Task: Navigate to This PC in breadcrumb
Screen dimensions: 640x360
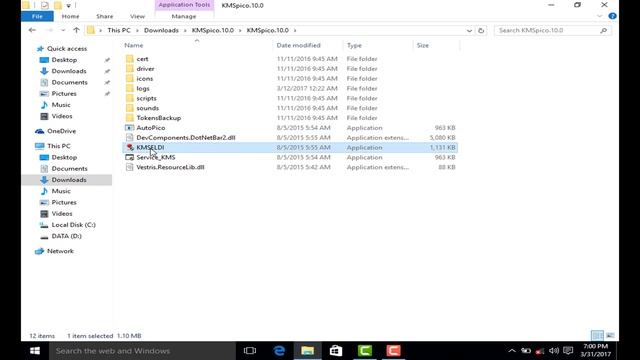Action: tap(119, 30)
